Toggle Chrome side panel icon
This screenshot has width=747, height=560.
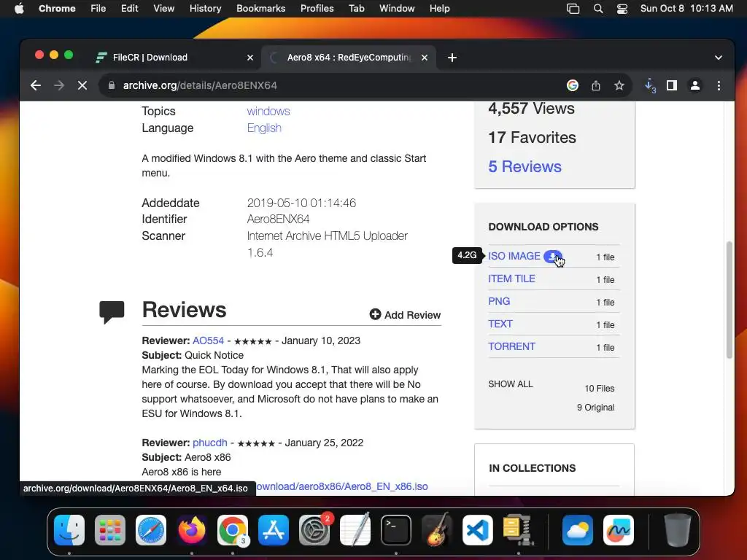(x=672, y=85)
